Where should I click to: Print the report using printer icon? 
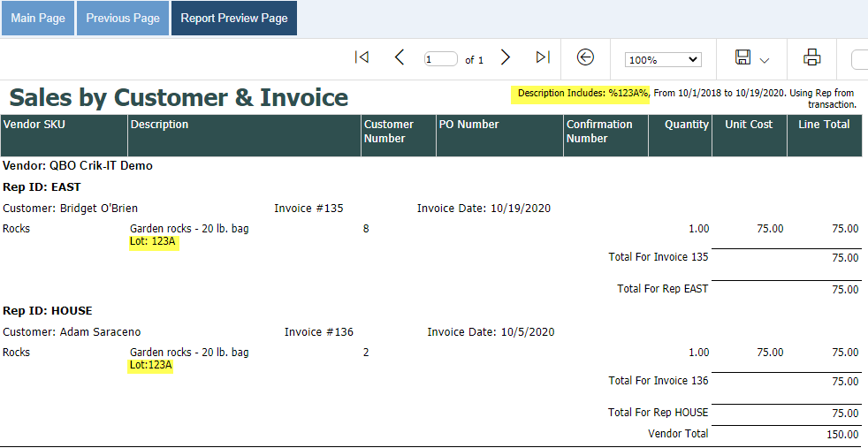pos(811,58)
